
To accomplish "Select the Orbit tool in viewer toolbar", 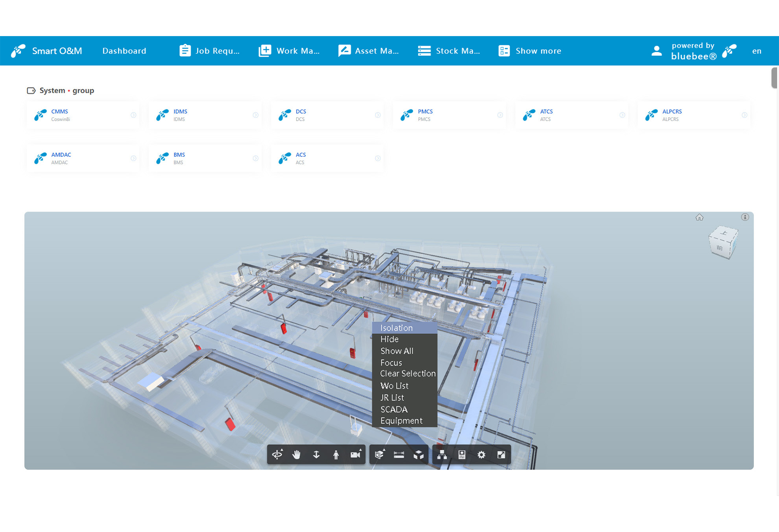I will (x=277, y=454).
